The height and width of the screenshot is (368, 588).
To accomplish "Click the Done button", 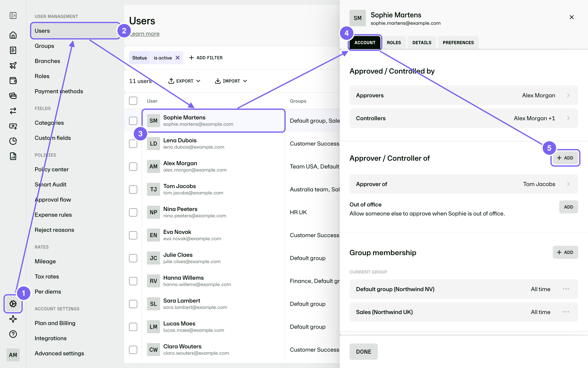I will (x=363, y=352).
